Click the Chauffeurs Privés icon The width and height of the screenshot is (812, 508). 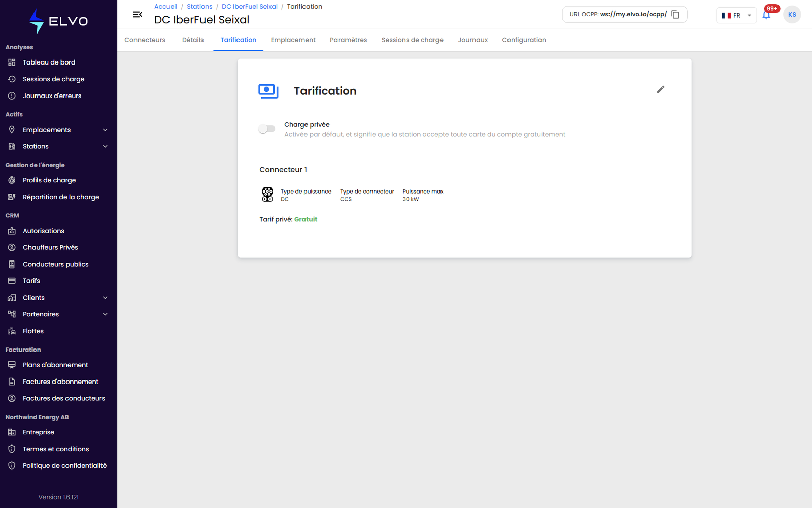12,248
